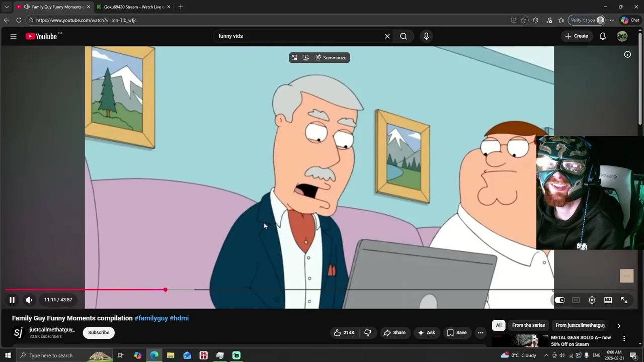Open the #hdmi hashtag
The width and height of the screenshot is (644, 362).
(x=179, y=318)
